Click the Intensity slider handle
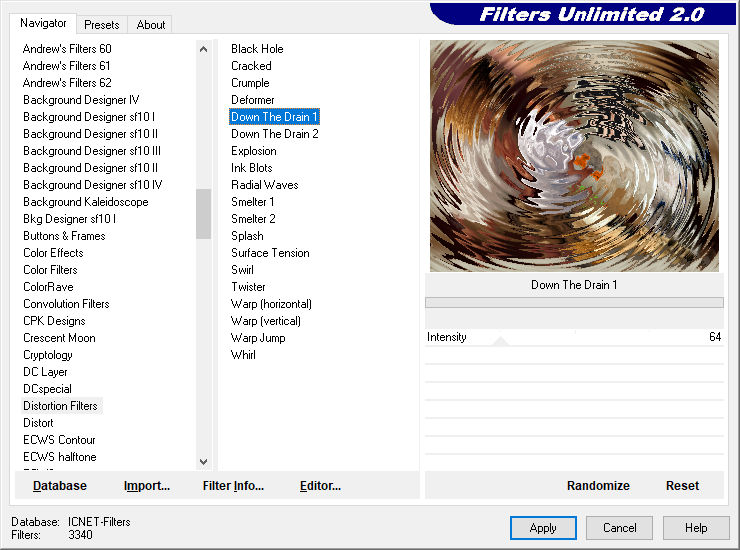 pos(501,341)
